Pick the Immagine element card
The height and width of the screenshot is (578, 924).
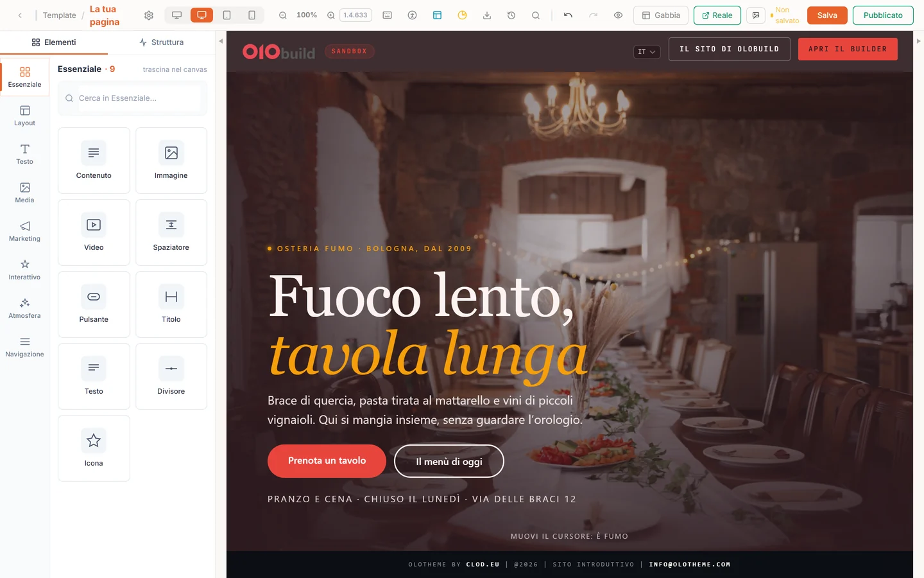(171, 161)
